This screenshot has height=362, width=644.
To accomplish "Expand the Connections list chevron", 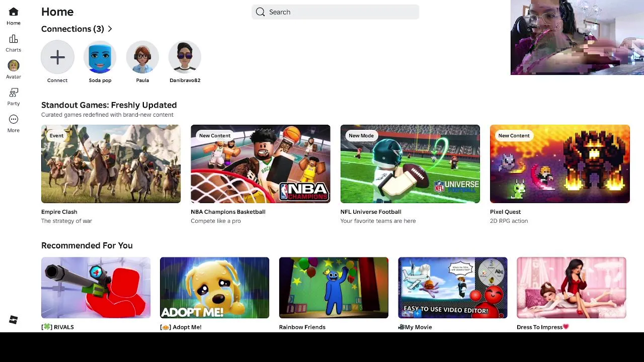I will 110,29.
